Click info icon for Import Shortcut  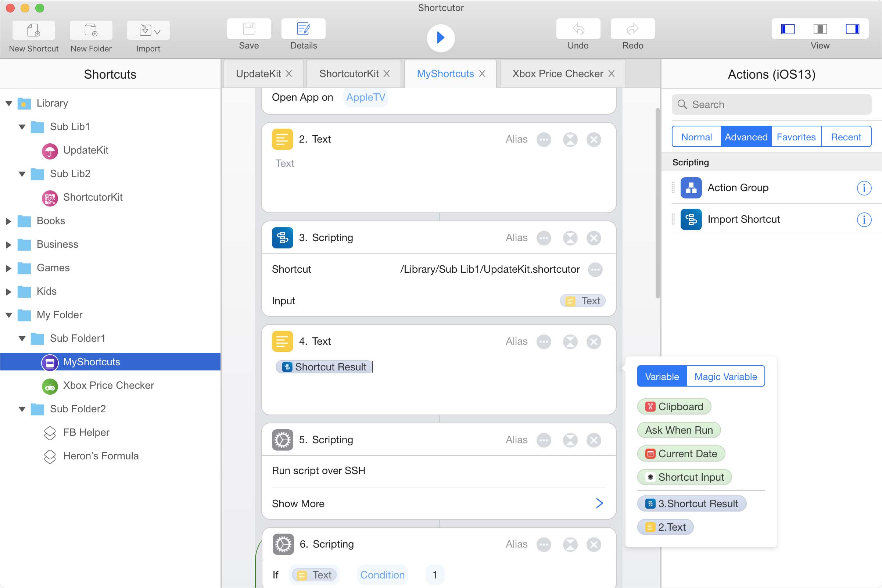tap(864, 219)
